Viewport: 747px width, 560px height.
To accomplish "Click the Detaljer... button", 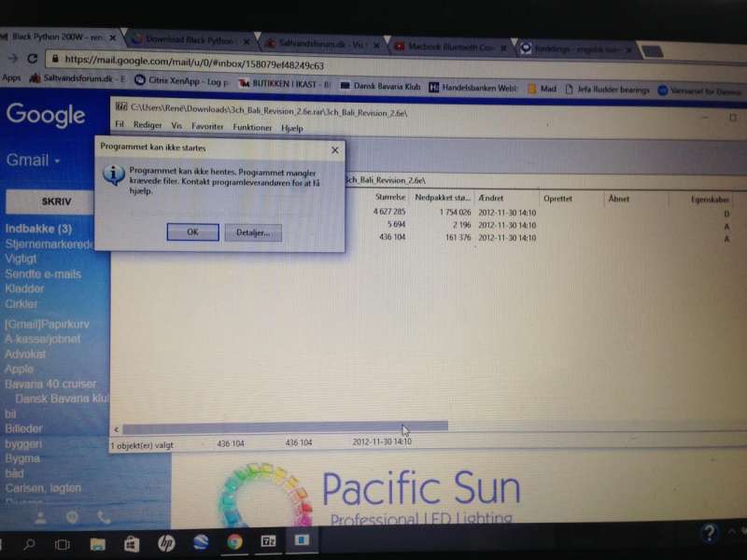I will (x=252, y=232).
